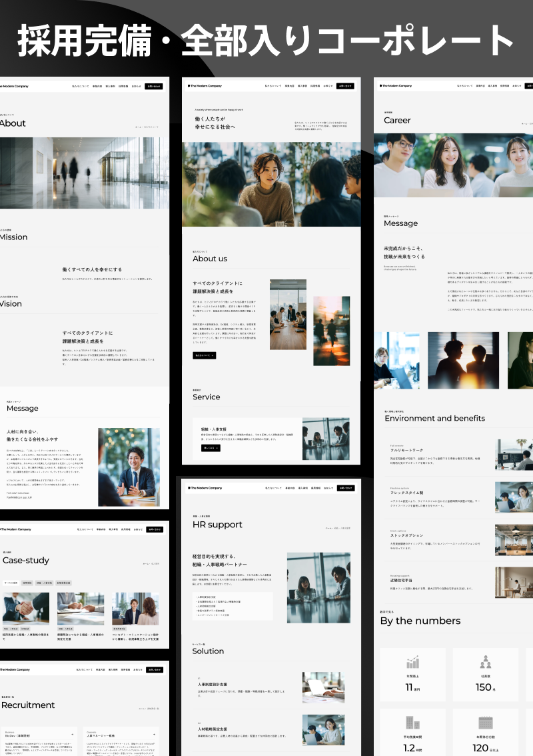Click the 'Environment and benefits' heading

434,418
